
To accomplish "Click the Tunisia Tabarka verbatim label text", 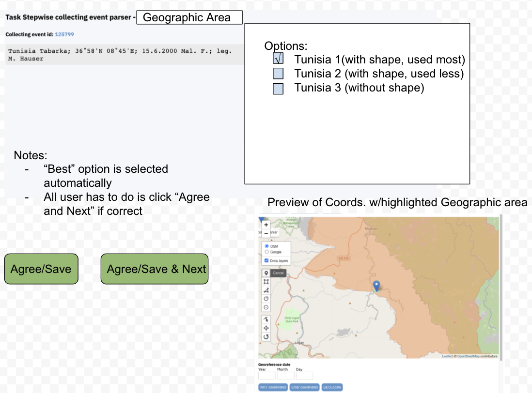I will click(x=120, y=55).
